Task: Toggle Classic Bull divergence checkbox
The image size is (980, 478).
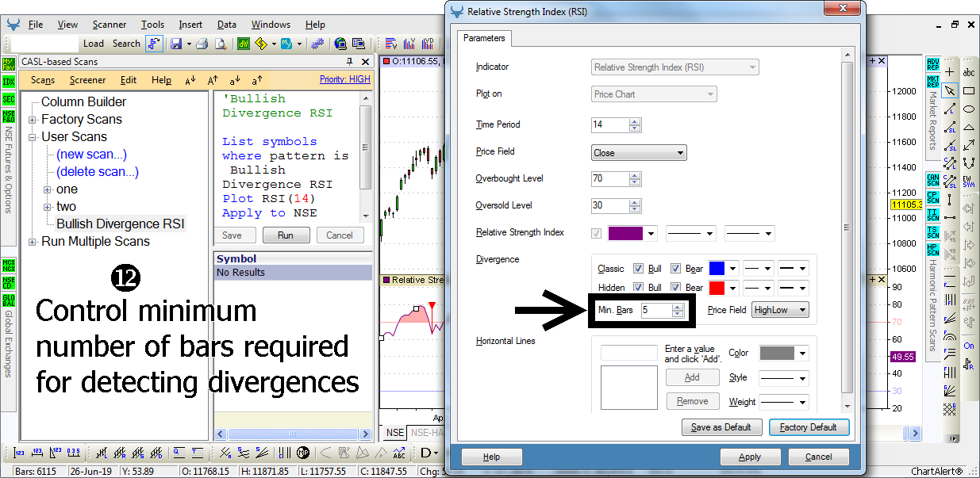Action: pos(639,269)
